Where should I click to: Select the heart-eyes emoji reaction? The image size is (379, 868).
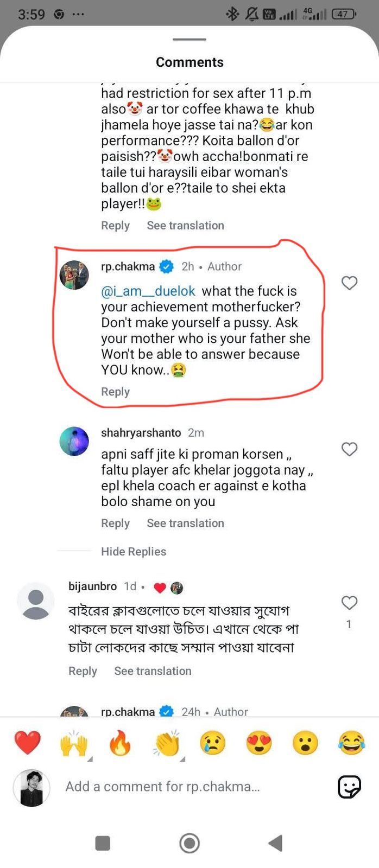coord(259,743)
